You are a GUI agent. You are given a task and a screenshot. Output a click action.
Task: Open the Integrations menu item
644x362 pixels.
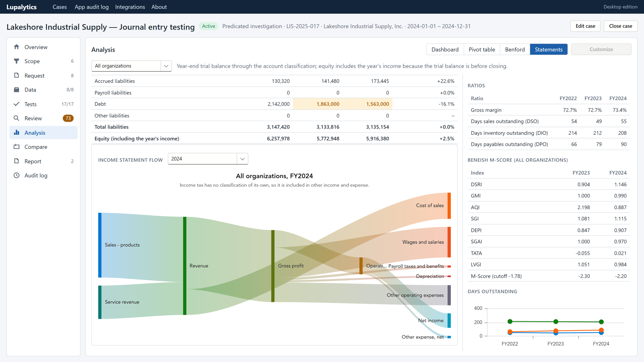130,7
